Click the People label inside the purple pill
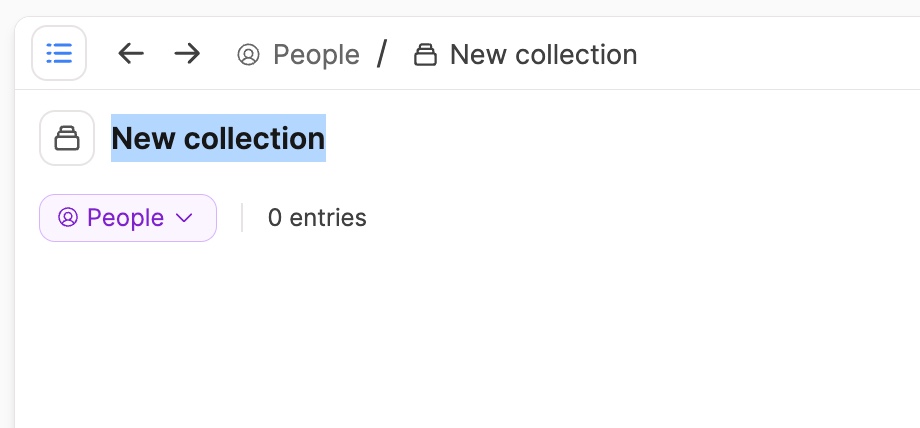This screenshot has height=428, width=920. coord(126,218)
